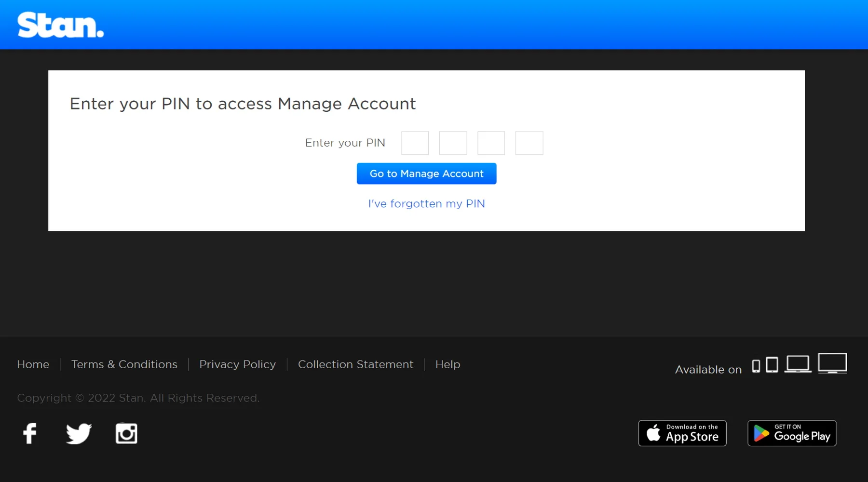
Task: View the Privacy Policy link
Action: click(237, 364)
